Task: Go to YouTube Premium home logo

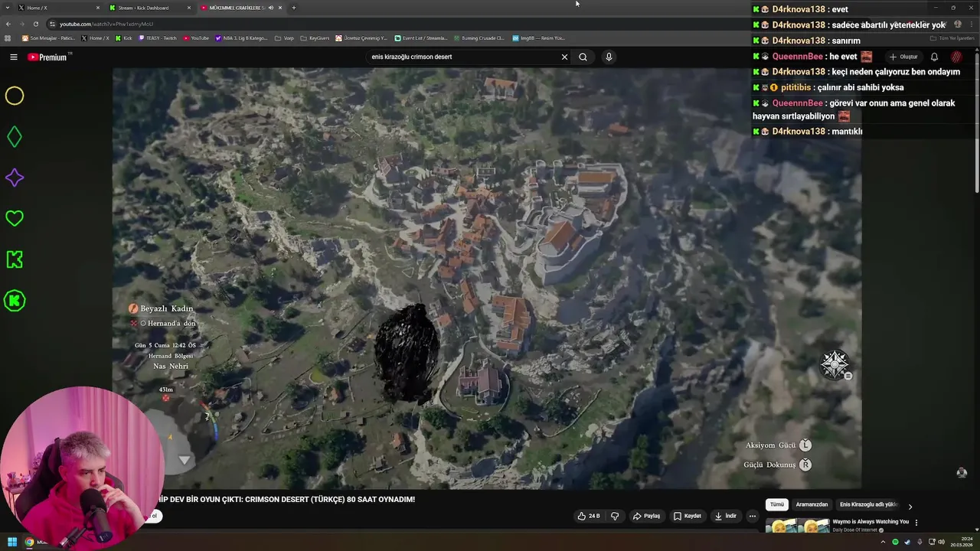Action: (x=47, y=57)
